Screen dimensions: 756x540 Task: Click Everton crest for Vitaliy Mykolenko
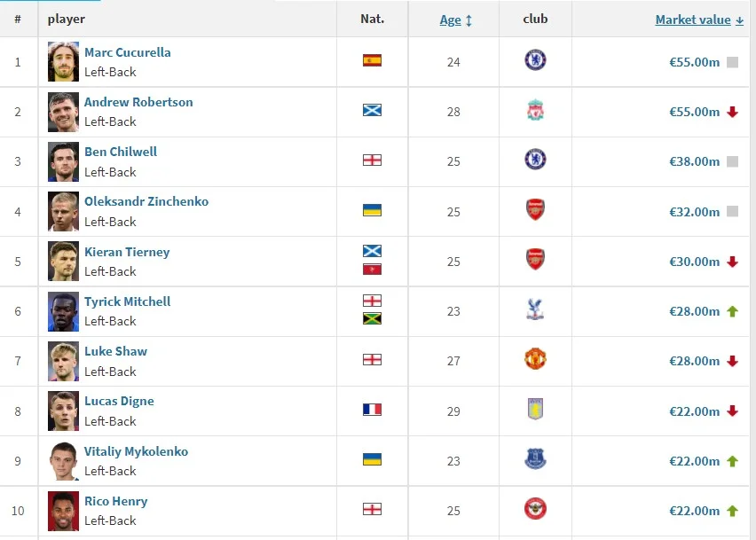click(x=535, y=458)
